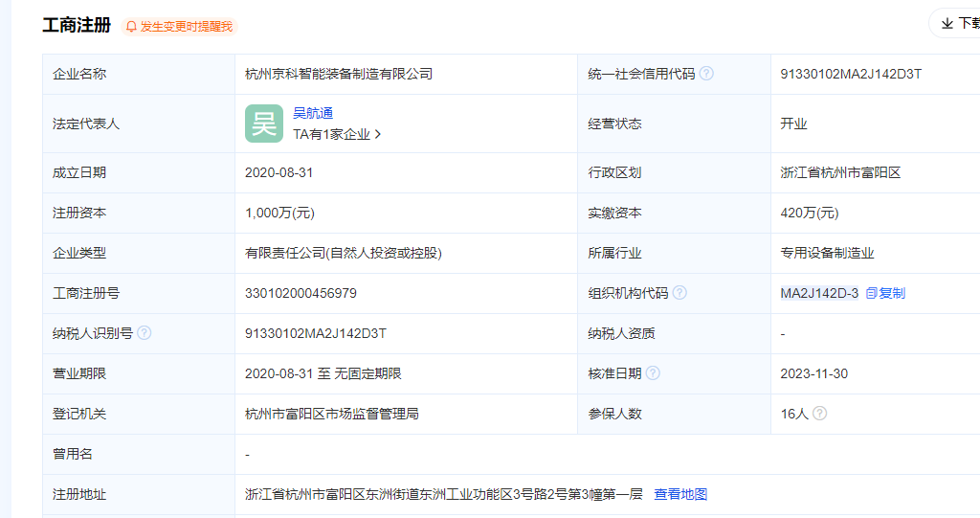This screenshot has width=980, height=518.
Task: Select administrative region 浙江省杭州市富阳区
Action: 840,172
